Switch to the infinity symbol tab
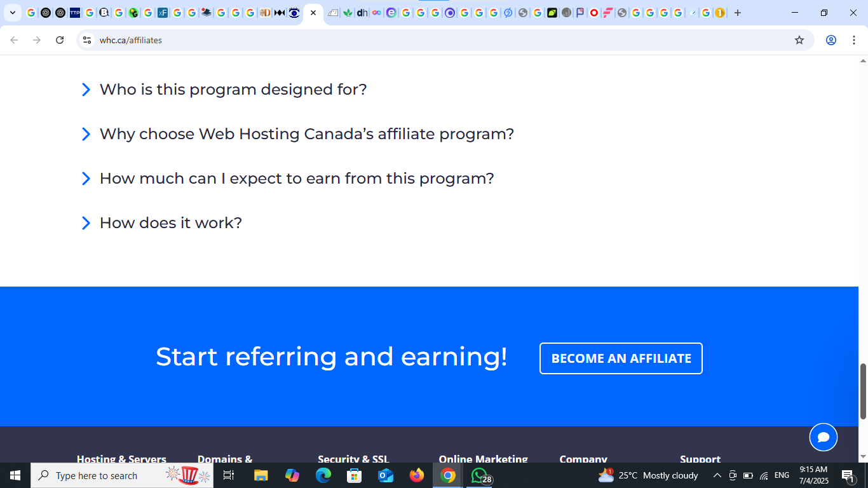This screenshot has height=488, width=868. [x=377, y=13]
